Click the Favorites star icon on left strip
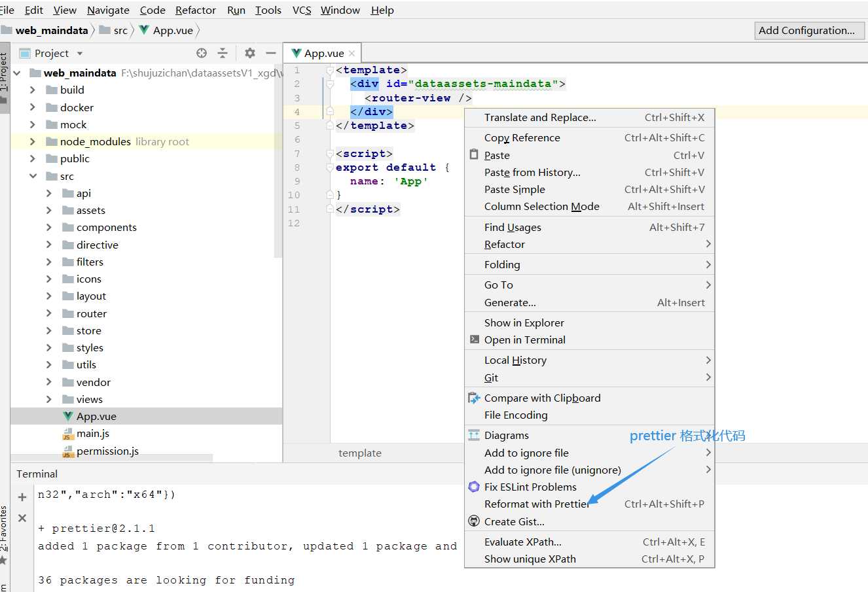 pyautogui.click(x=3, y=560)
